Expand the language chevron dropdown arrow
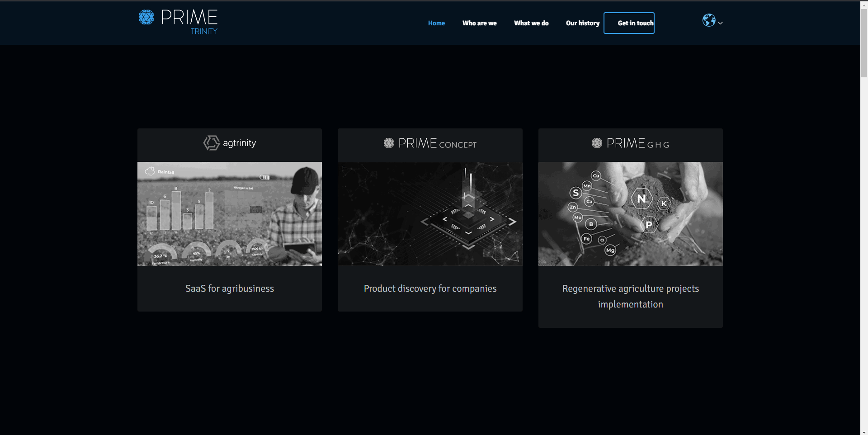This screenshot has width=868, height=435. click(x=721, y=23)
